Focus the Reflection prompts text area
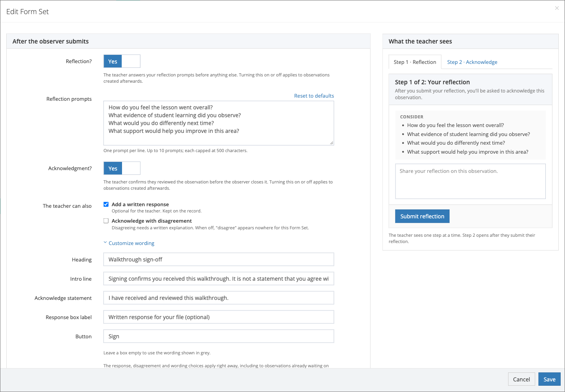The height and width of the screenshot is (392, 565). 219,123
